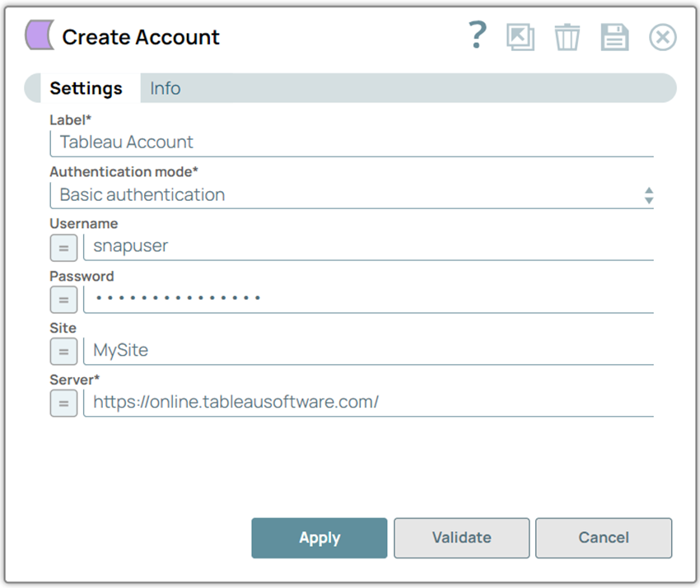Click the export account icon
Screen dimensions: 700x588
[520, 36]
